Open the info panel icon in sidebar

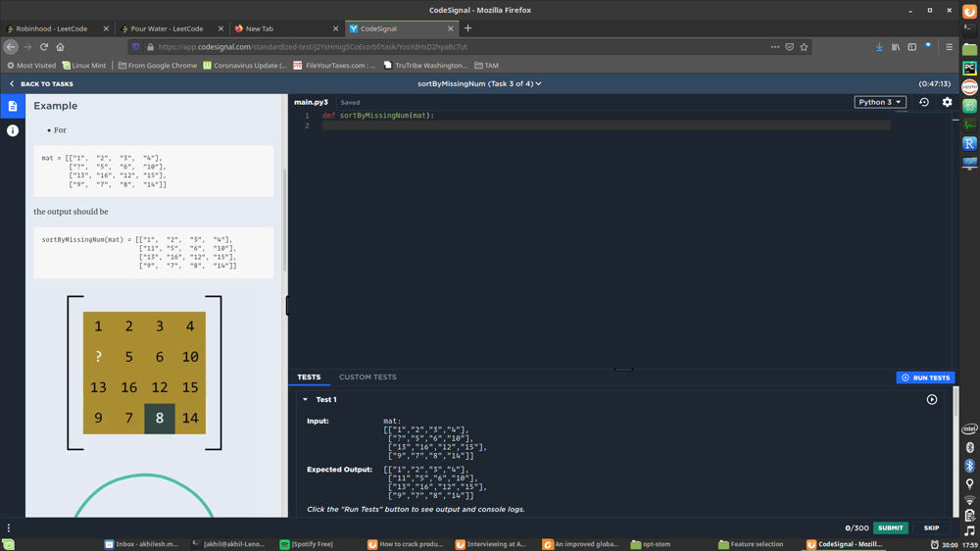[x=13, y=130]
